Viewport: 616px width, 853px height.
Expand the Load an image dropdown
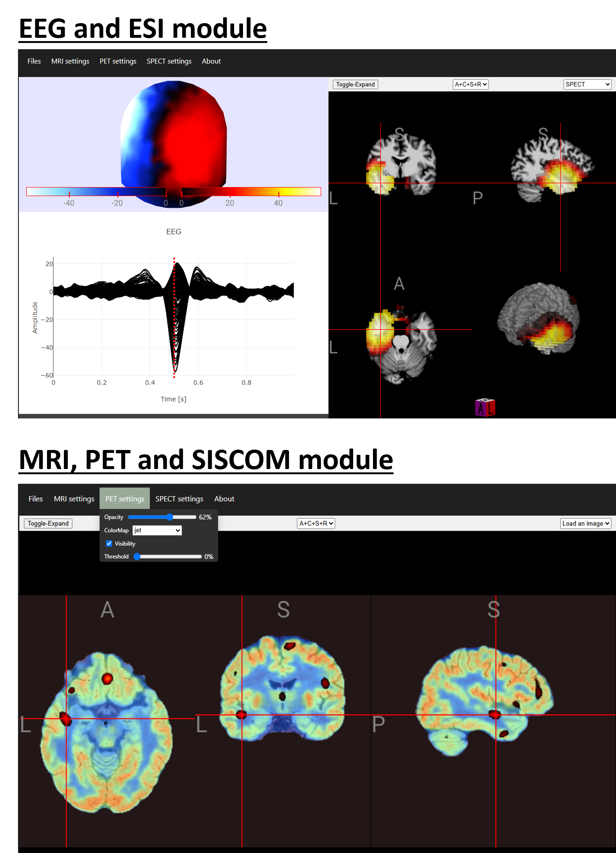click(x=585, y=523)
